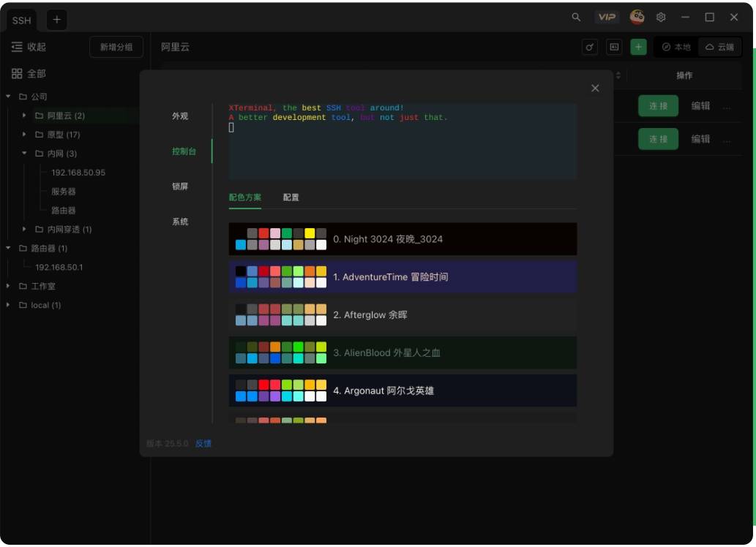Click 连接 in the top host row
The width and height of the screenshot is (756, 547).
click(x=658, y=106)
